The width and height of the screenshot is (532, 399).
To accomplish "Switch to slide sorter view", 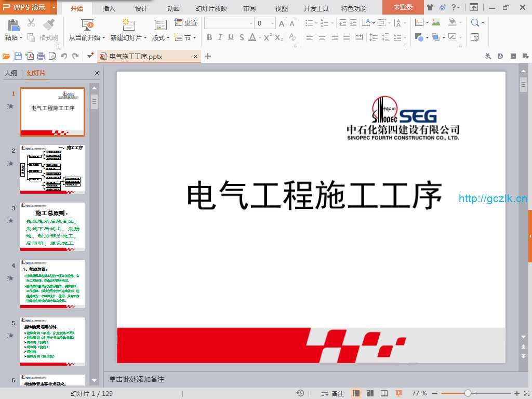I will click(x=370, y=393).
